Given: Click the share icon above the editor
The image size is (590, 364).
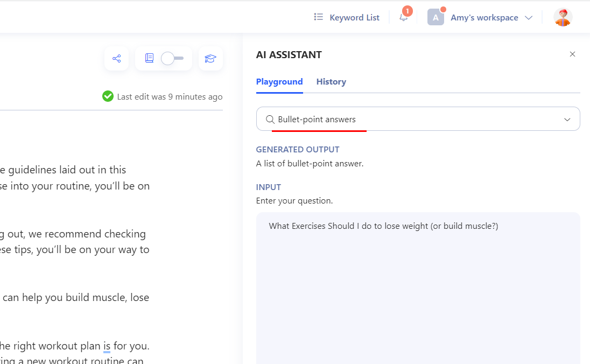Looking at the screenshot, I should tap(116, 58).
